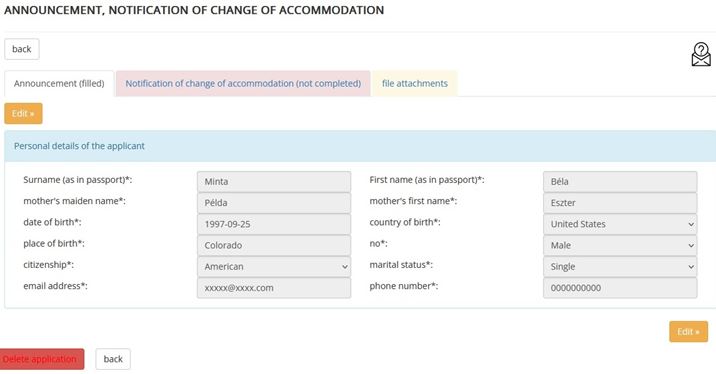Viewport: 716px width, 374px height.
Task: Click the mother's first name Eszter field
Action: (x=620, y=203)
